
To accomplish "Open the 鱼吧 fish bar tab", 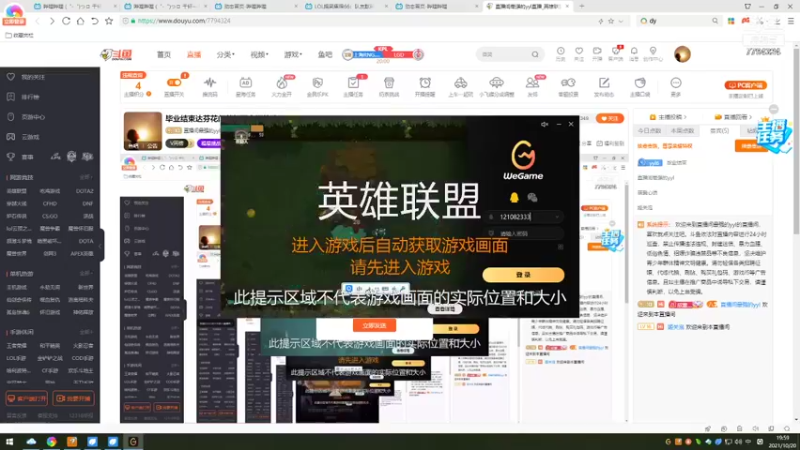I will (324, 55).
